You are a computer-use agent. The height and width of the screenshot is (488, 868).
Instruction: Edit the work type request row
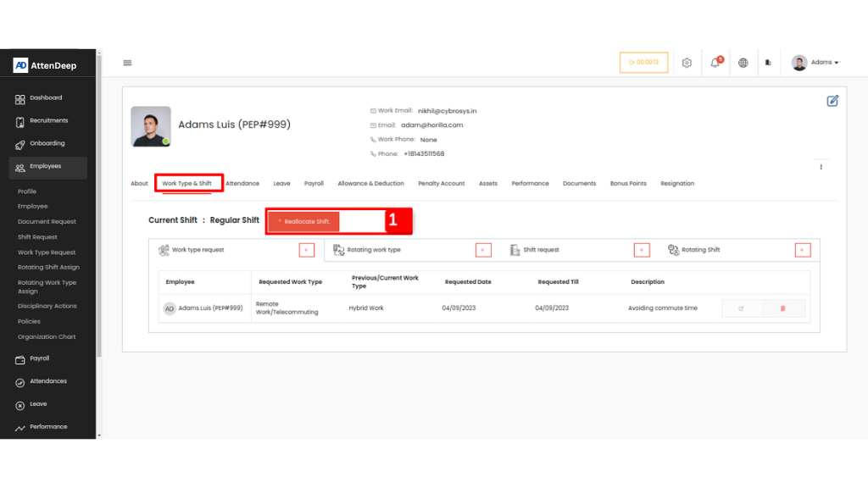(x=742, y=308)
